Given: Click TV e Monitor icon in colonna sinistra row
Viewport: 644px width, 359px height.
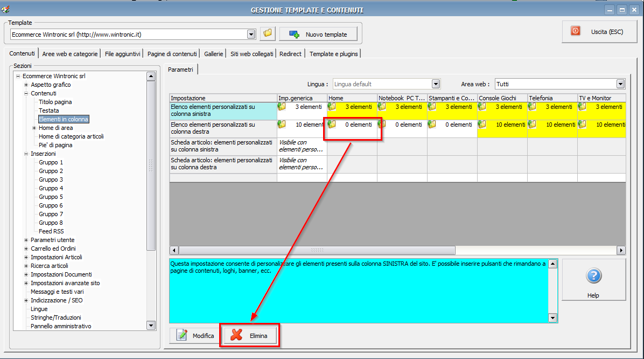Looking at the screenshot, I should point(582,107).
